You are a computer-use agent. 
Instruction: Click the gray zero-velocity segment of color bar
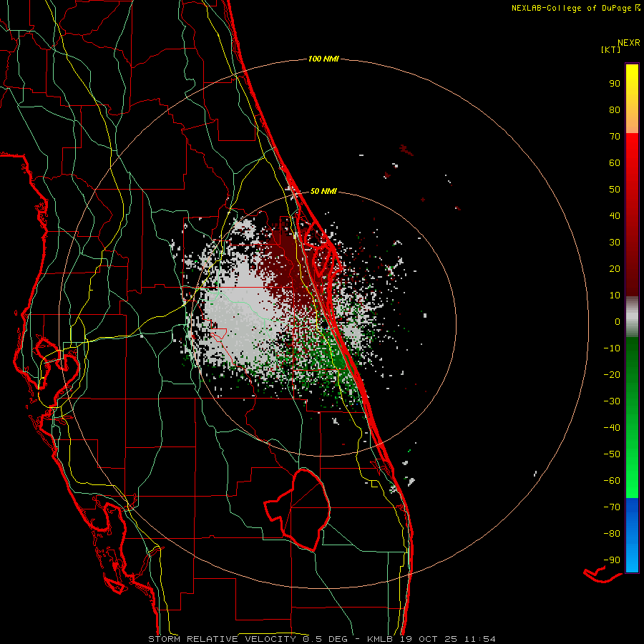(632, 317)
